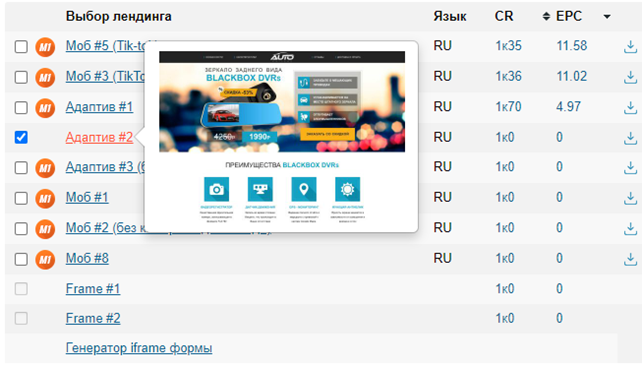The height and width of the screenshot is (368, 642).
Task: Uncheck the Адаптив #2 checkbox
Action: pyautogui.click(x=21, y=137)
